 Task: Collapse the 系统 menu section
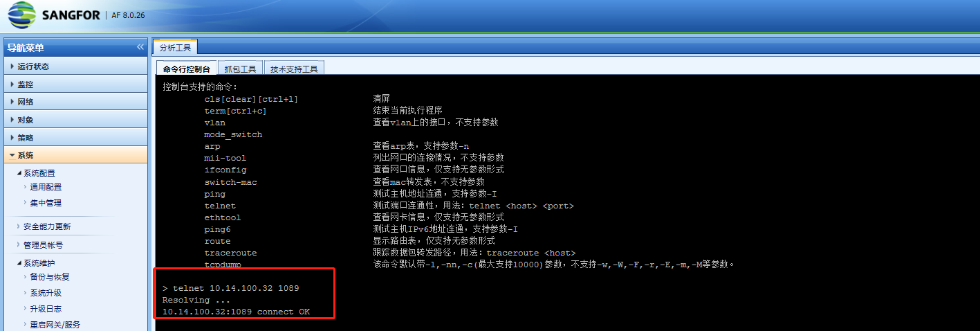click(x=75, y=155)
